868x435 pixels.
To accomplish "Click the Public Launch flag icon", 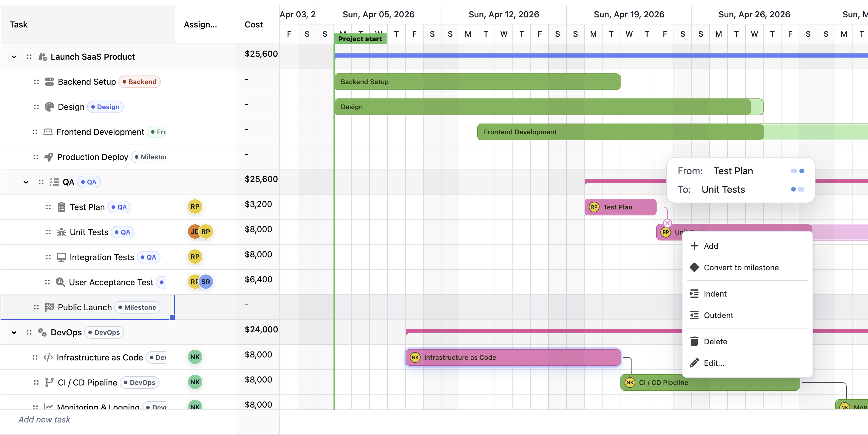I will (x=49, y=307).
